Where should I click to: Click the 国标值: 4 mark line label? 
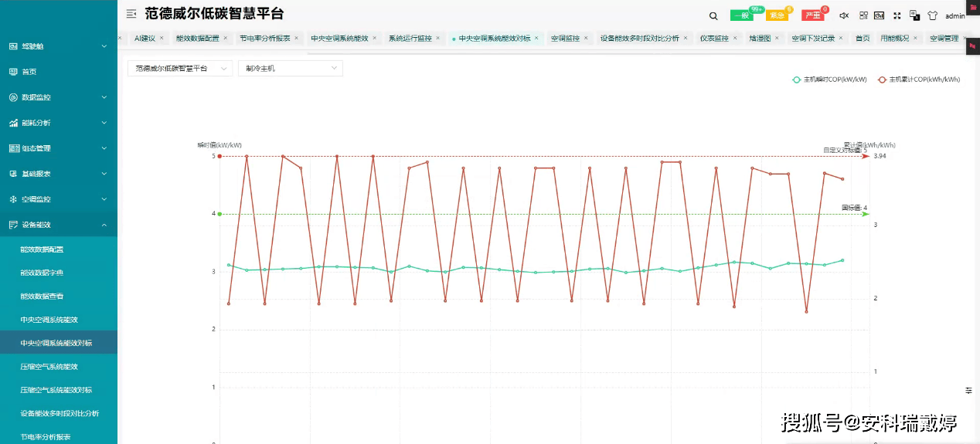pyautogui.click(x=854, y=208)
